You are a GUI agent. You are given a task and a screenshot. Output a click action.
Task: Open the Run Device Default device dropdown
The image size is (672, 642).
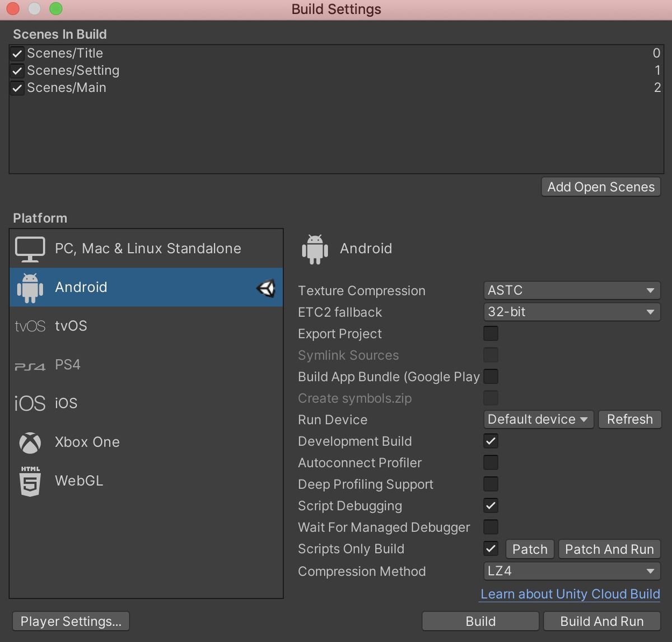click(x=538, y=419)
